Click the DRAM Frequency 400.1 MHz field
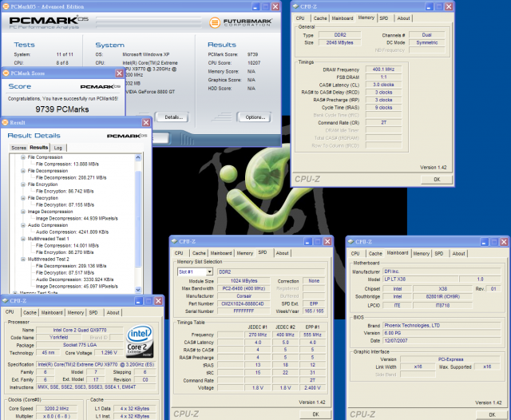Screen dimensions: 511x420 (x=383, y=69)
